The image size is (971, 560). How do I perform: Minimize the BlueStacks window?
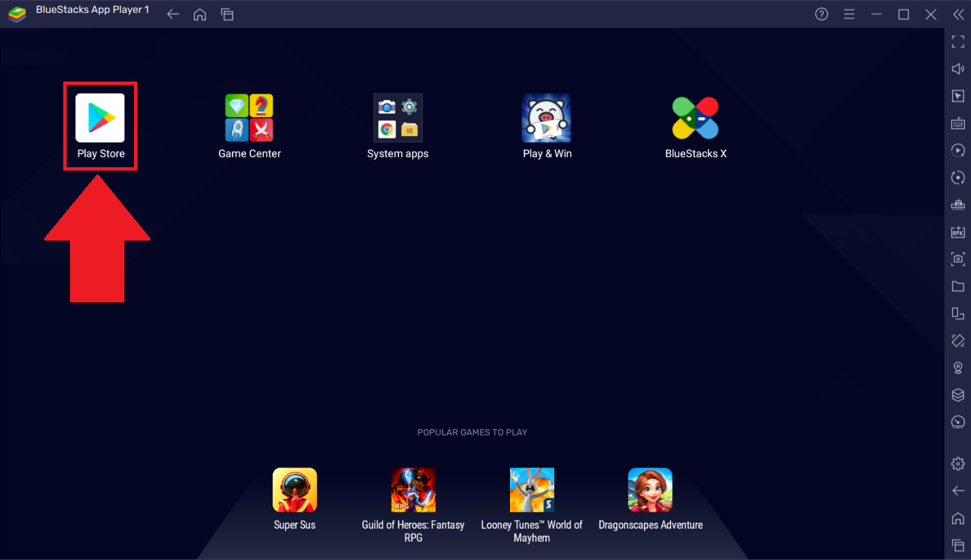876,14
